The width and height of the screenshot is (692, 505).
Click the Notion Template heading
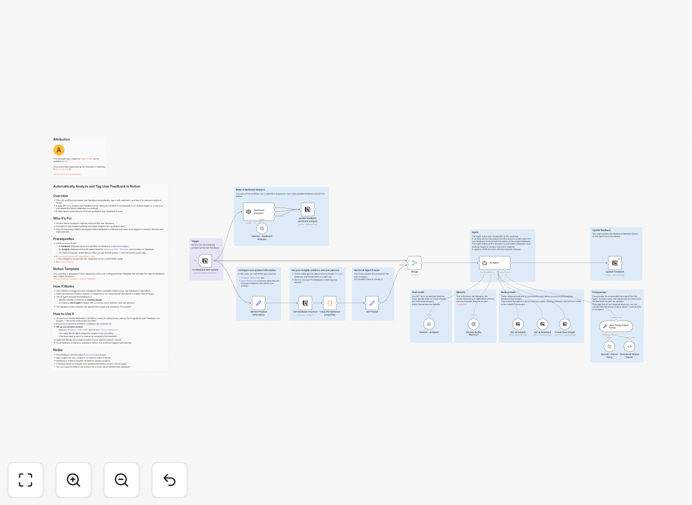click(66, 268)
